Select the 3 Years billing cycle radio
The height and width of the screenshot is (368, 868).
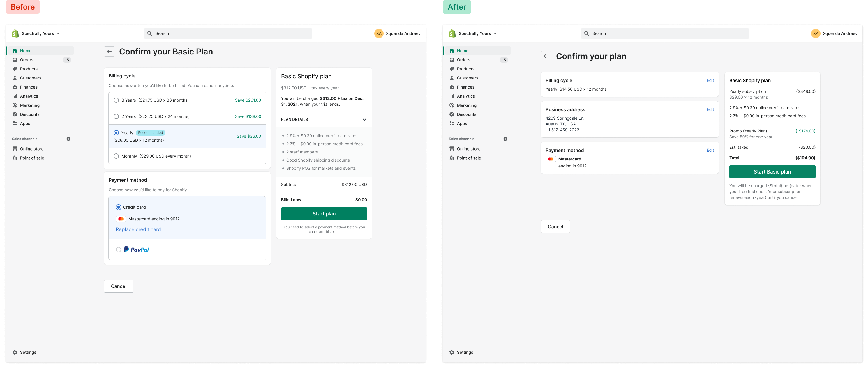tap(116, 100)
